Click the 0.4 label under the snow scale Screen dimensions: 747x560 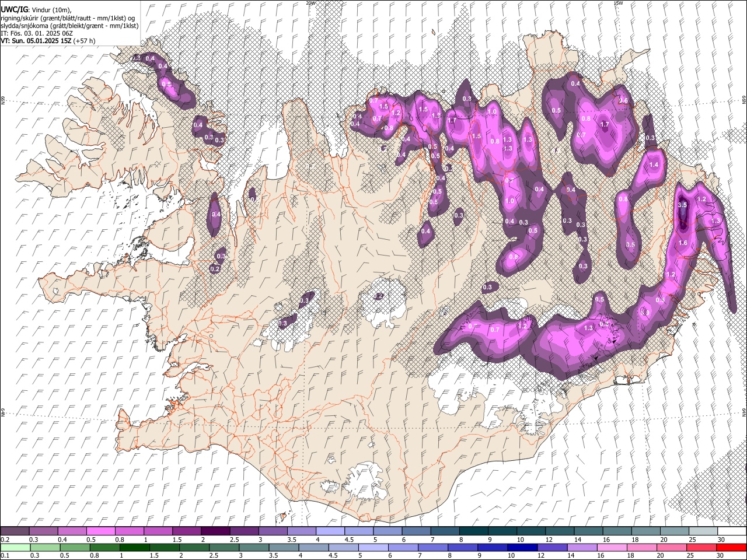click(62, 540)
